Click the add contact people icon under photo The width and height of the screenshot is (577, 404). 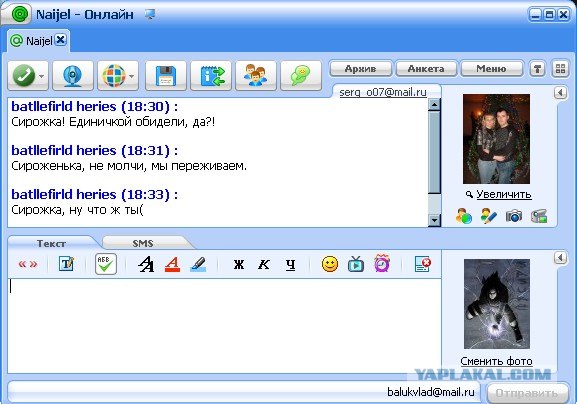[x=464, y=216]
